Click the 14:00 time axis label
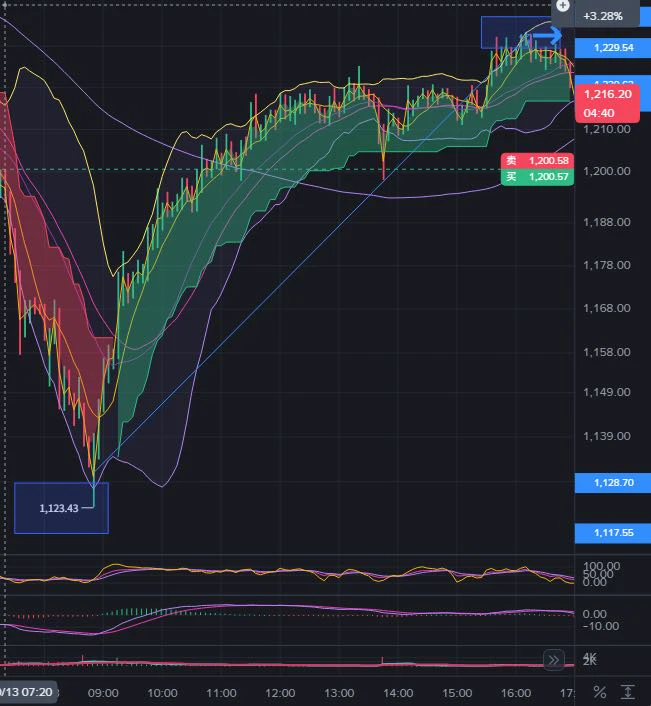Screen dimensions: 651x706 tap(398, 693)
